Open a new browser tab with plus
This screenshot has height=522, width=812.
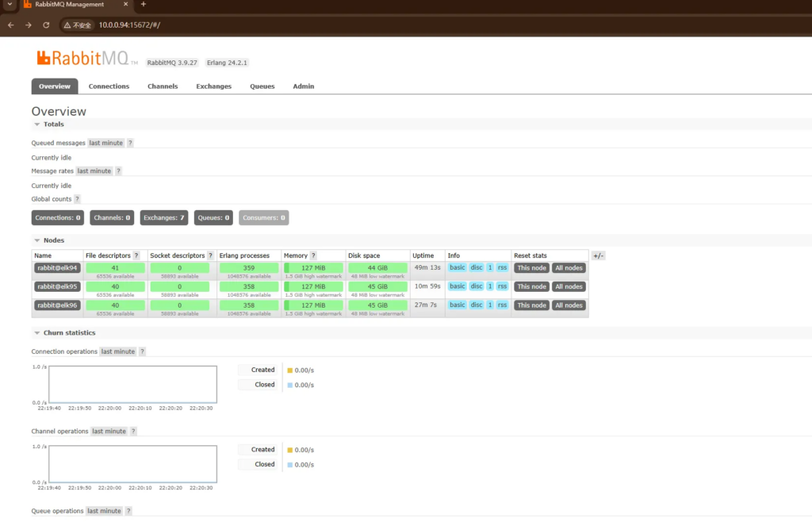(143, 5)
